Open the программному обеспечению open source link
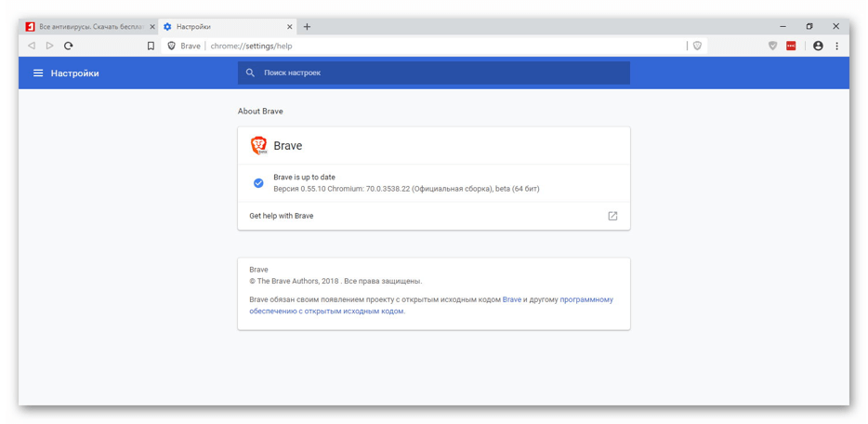 click(x=585, y=299)
